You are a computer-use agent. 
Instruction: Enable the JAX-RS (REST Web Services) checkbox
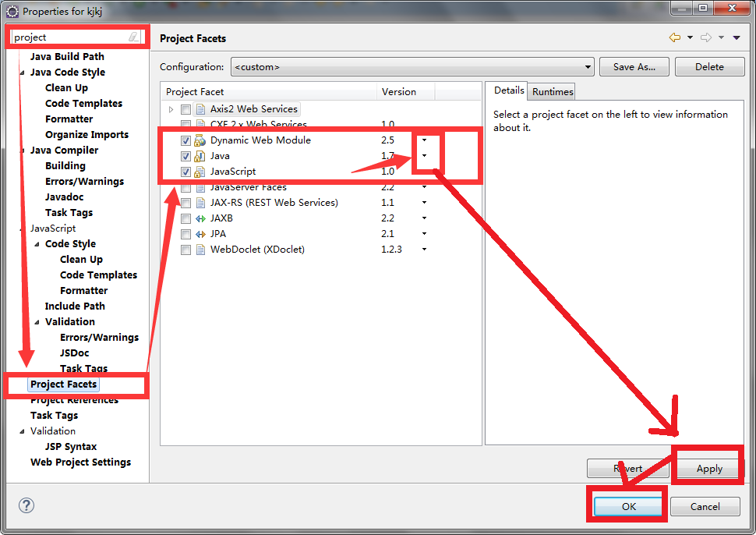[x=185, y=203]
